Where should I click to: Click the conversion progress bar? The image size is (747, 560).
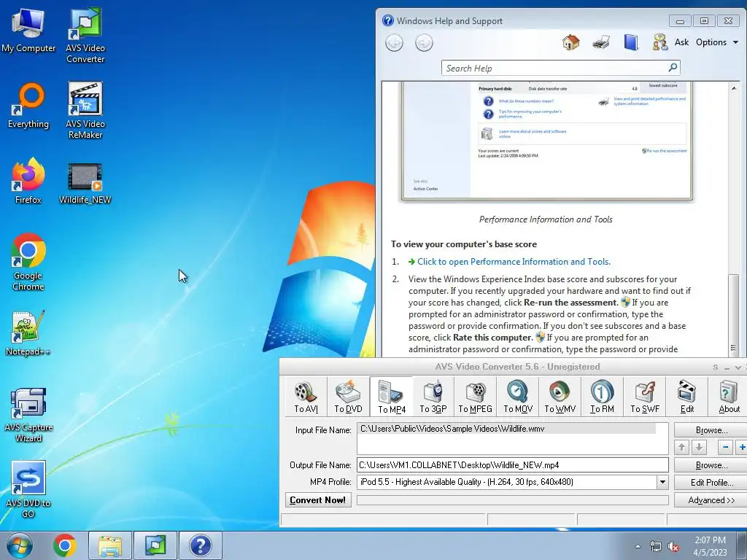coord(513,500)
